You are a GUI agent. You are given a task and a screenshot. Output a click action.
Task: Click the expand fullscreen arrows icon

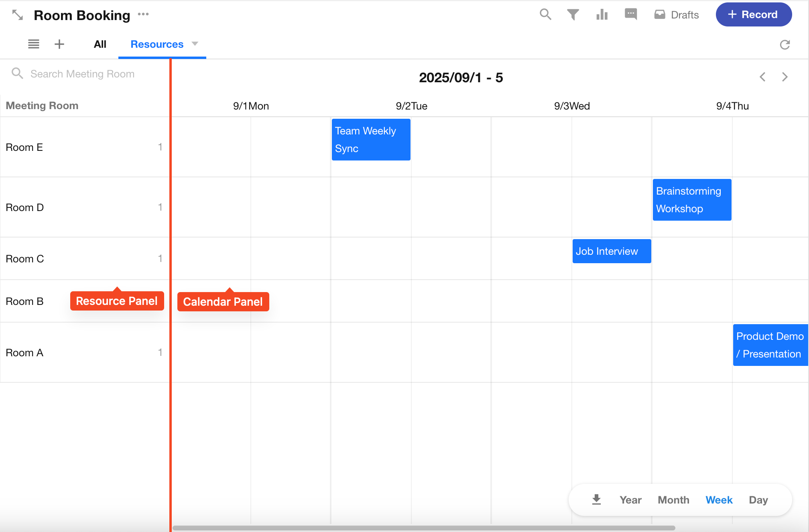pyautogui.click(x=18, y=15)
